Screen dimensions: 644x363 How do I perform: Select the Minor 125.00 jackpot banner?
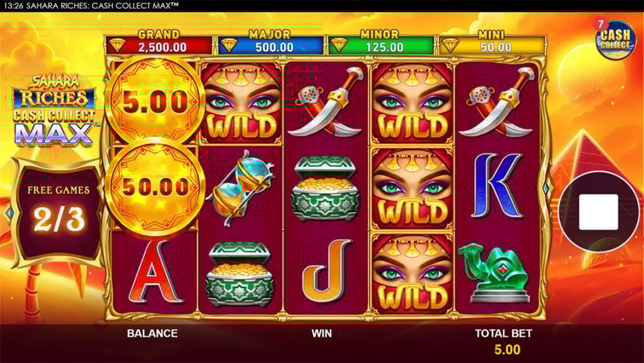380,42
